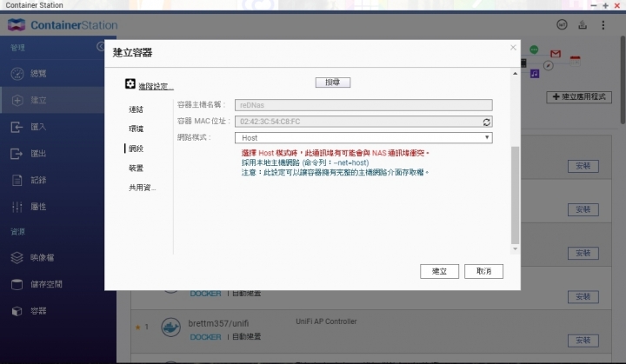Click the 安裝 button in brettm357/unifi row

click(583, 341)
